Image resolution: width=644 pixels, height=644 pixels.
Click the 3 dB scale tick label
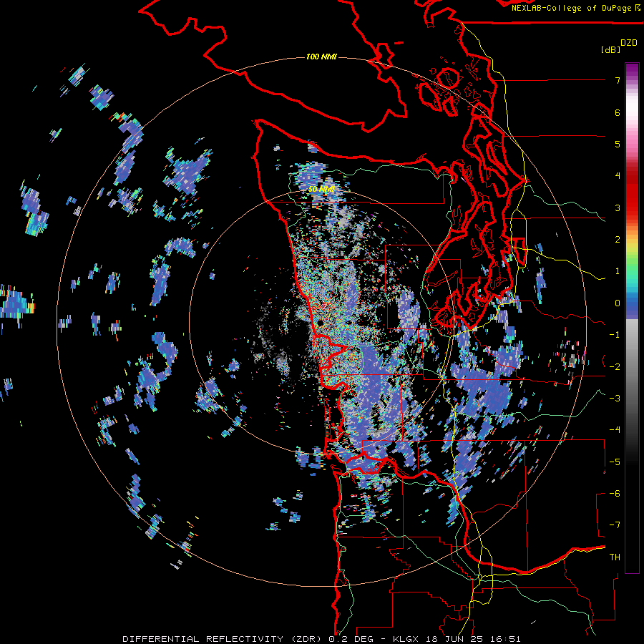click(618, 208)
